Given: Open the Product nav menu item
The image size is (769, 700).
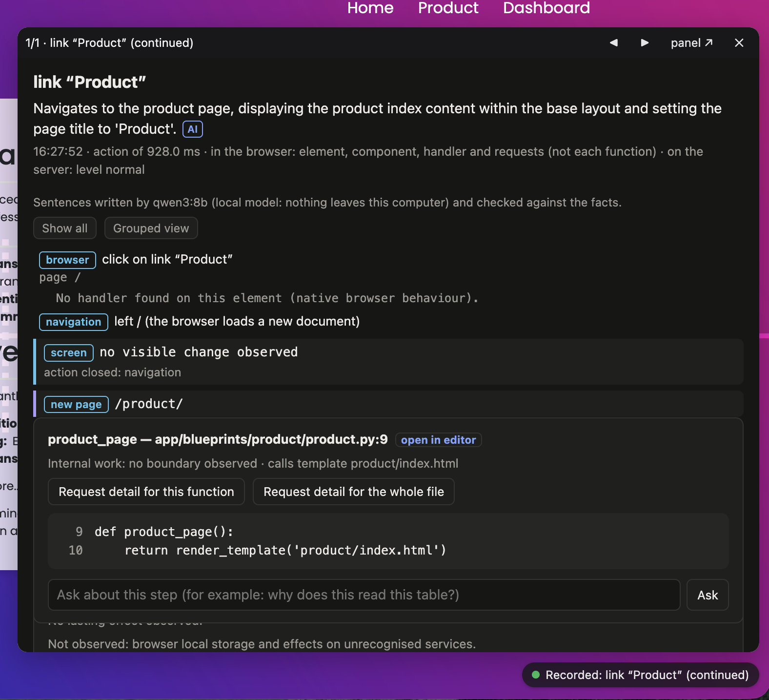Looking at the screenshot, I should click(448, 8).
